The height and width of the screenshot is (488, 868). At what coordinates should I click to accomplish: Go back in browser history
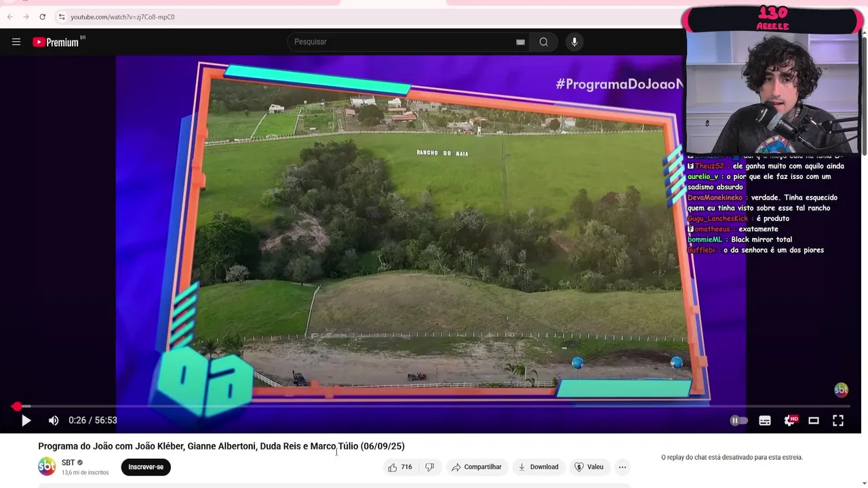tap(9, 17)
